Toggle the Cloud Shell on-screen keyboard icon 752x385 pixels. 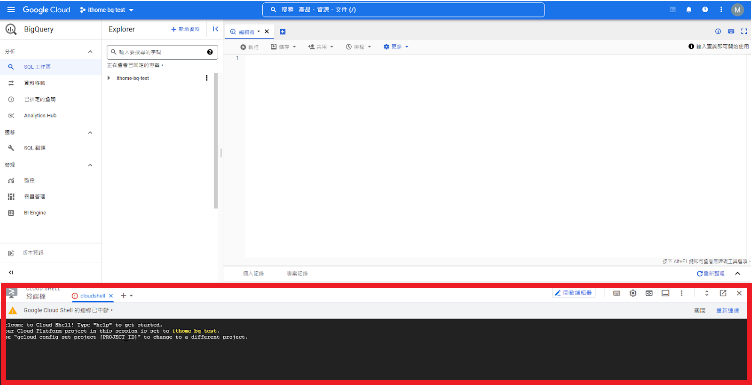pyautogui.click(x=616, y=293)
